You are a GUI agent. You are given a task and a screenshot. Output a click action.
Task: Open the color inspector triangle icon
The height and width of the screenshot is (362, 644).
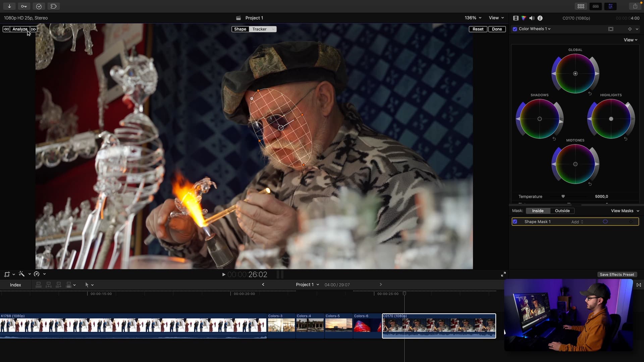[x=524, y=18]
